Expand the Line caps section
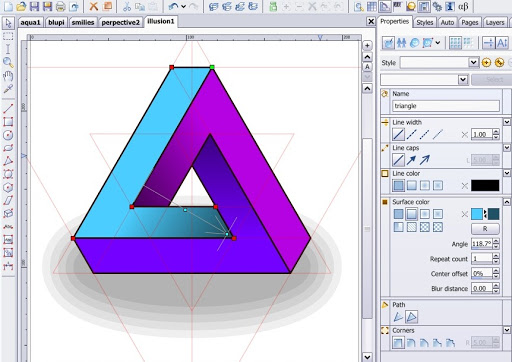This screenshot has width=512, height=362. coord(507,147)
